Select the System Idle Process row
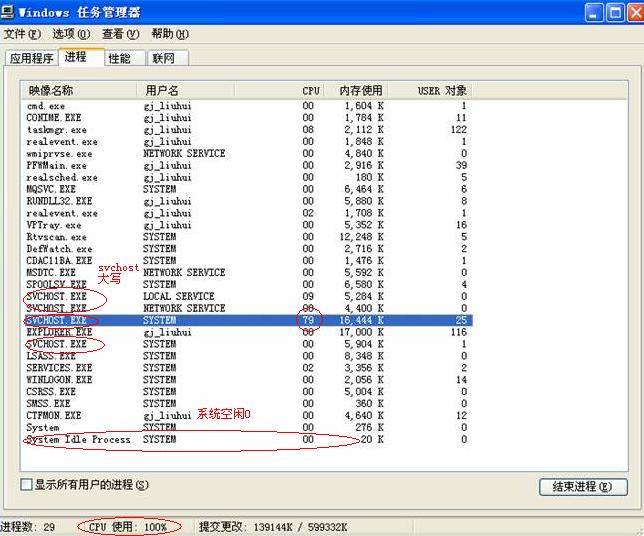The image size is (644, 536). point(246,439)
